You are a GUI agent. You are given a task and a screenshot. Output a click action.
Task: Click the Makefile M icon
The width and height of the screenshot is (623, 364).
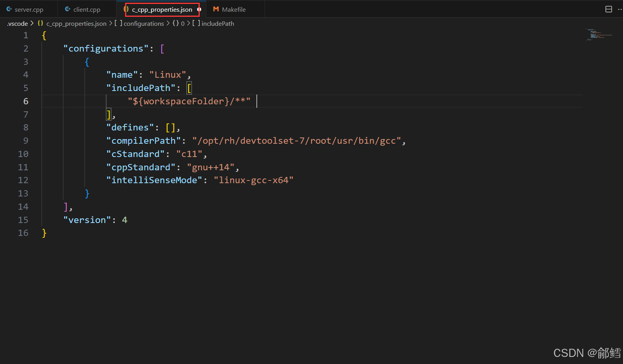pyautogui.click(x=216, y=9)
